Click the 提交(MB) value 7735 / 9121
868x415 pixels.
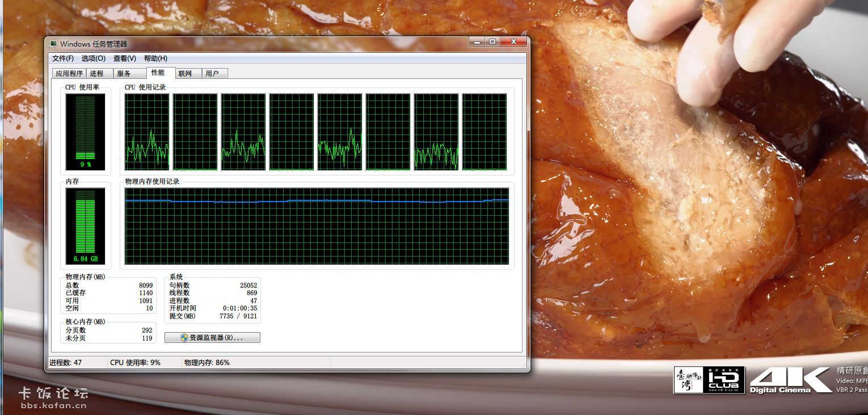coord(238,316)
